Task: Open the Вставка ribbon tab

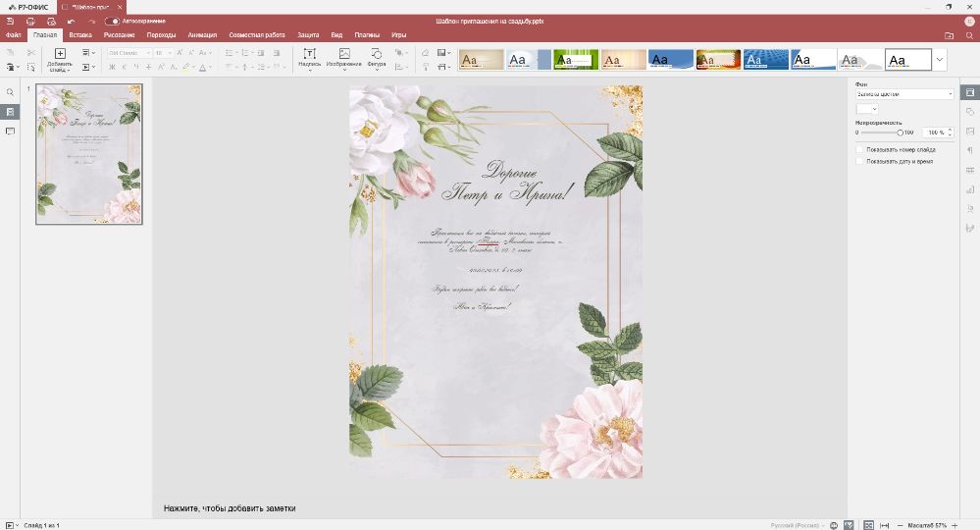Action: 80,35
